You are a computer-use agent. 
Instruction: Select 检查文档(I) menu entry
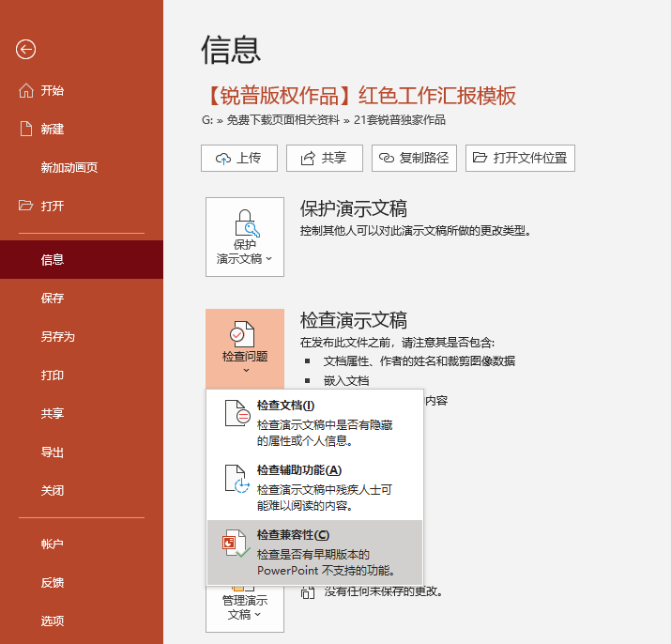point(314,422)
